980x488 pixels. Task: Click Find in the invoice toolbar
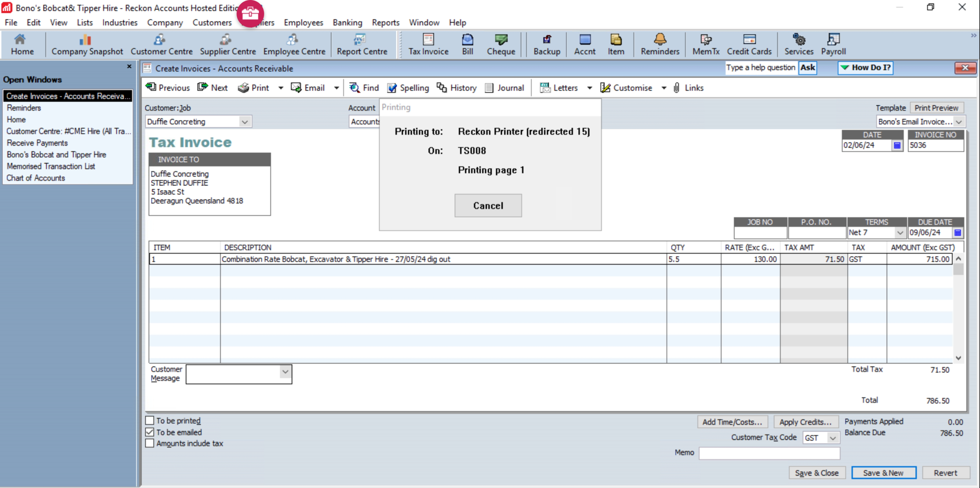pos(364,88)
